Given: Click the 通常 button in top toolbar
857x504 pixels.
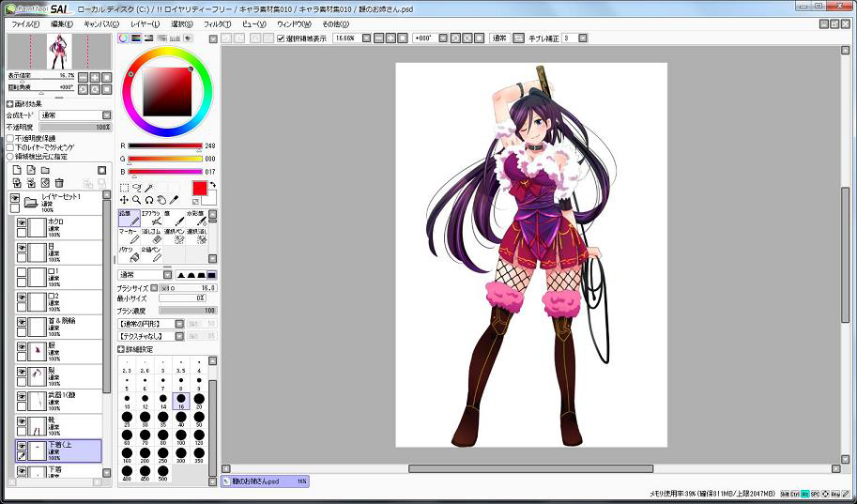Looking at the screenshot, I should click(x=499, y=38).
